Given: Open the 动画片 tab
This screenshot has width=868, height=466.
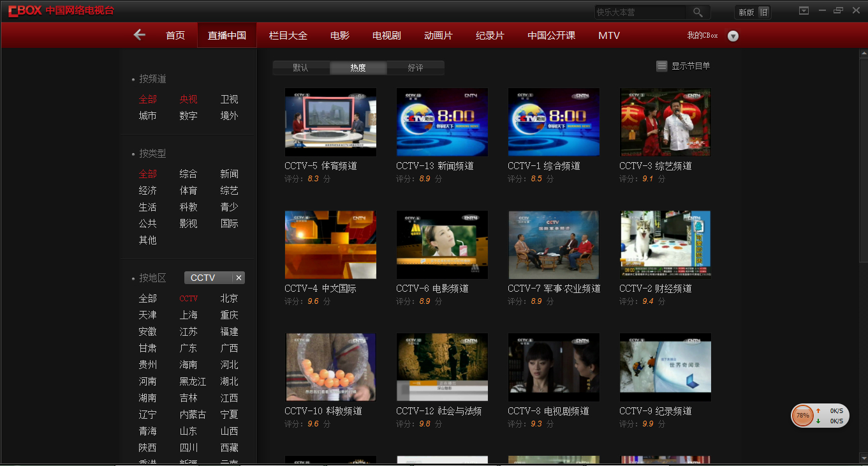Looking at the screenshot, I should [x=438, y=35].
